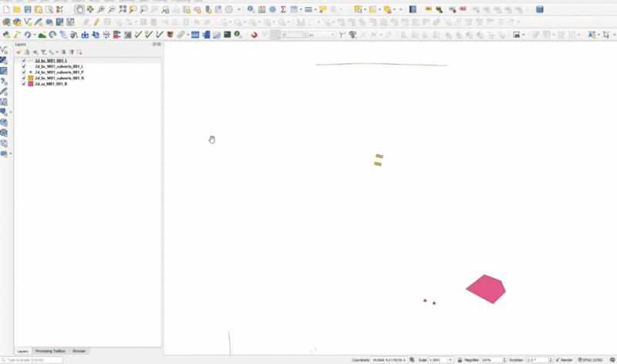This screenshot has width=617, height=364.
Task: Toggle visibility of 2d_bc_M01_001_L layer
Action: pos(24,60)
